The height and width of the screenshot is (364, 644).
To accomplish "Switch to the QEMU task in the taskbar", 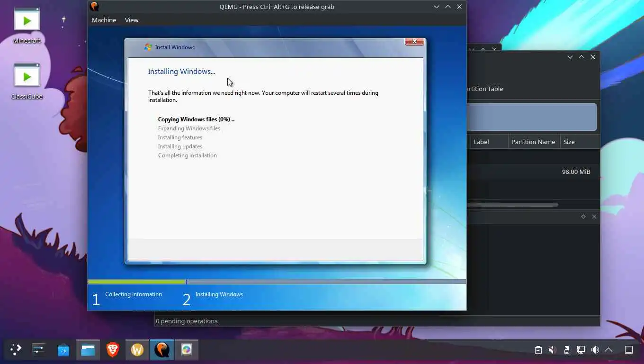I will 162,350.
